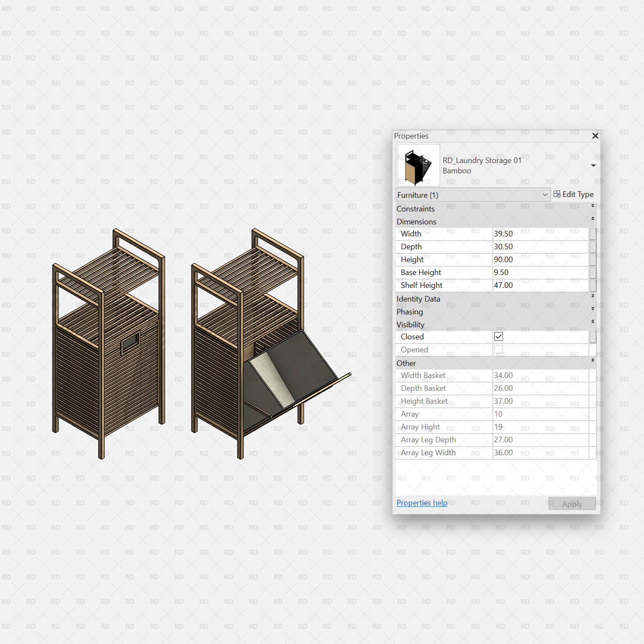Image resolution: width=644 pixels, height=644 pixels.
Task: Expand the Phasing section
Action: tap(592, 308)
